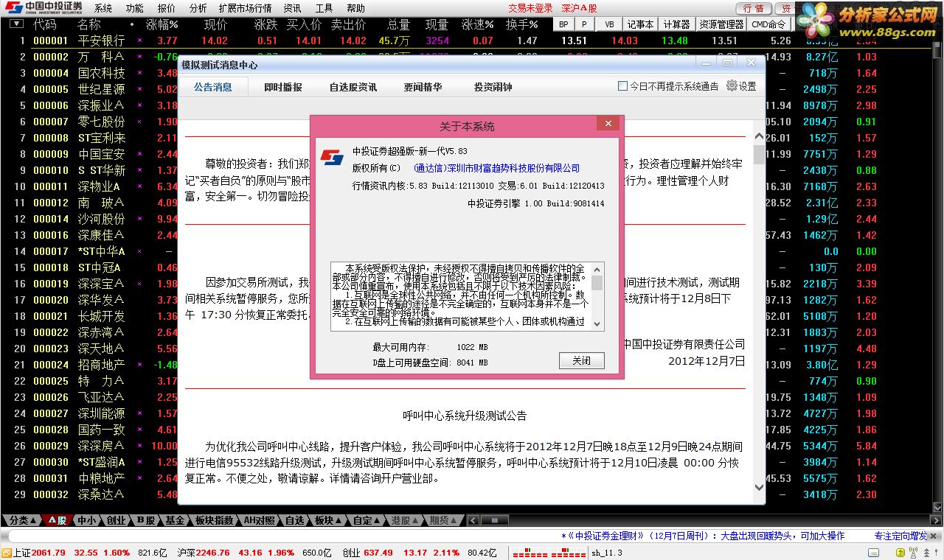Click the 设置 link in message center
The width and height of the screenshot is (944, 560).
pos(747,86)
